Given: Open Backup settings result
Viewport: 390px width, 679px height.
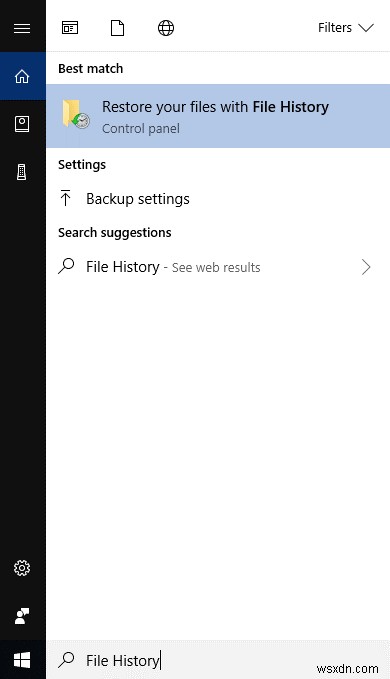Looking at the screenshot, I should click(218, 199).
